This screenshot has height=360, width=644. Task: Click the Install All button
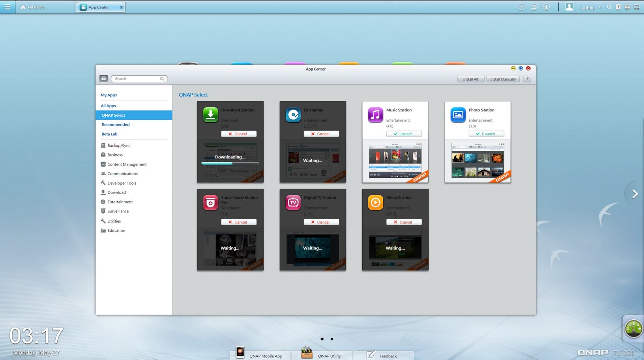click(x=471, y=79)
